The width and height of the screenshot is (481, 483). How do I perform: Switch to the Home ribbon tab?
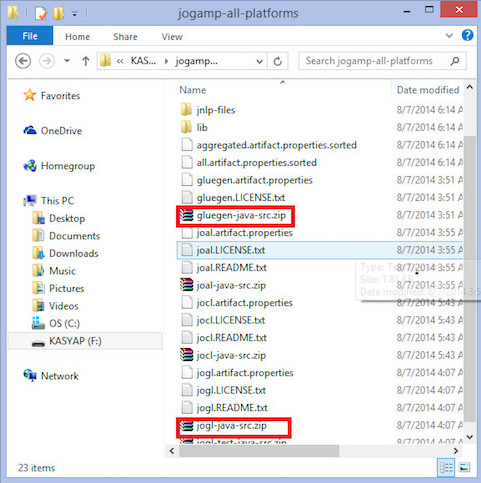pos(77,37)
